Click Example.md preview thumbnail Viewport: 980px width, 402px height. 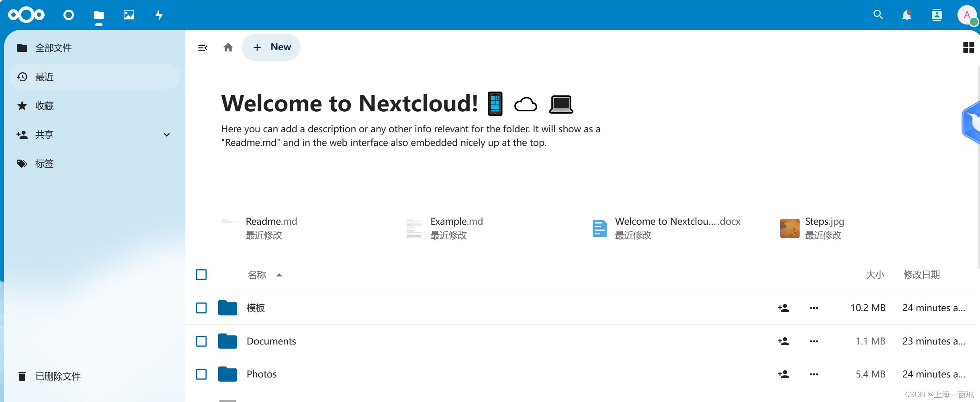[x=414, y=228]
